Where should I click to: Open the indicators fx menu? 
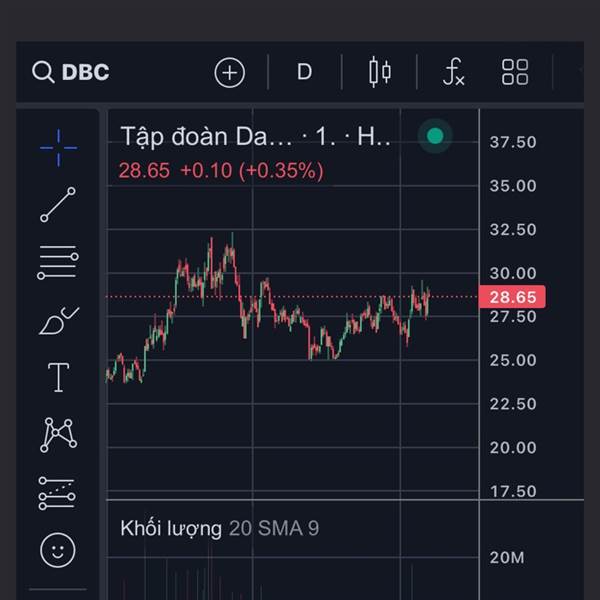coord(453,72)
